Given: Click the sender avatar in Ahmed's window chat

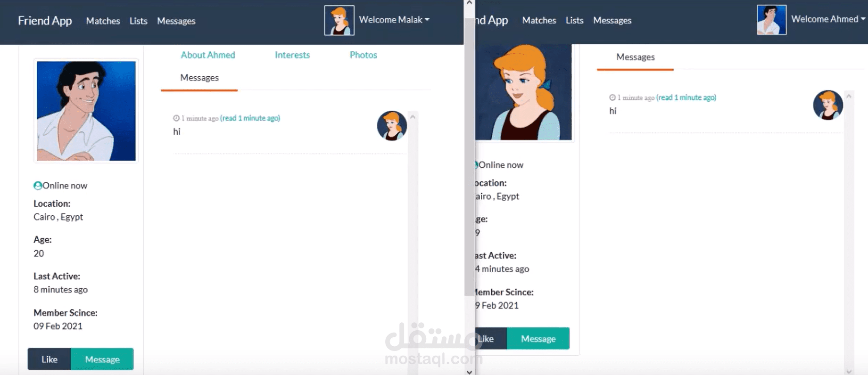Looking at the screenshot, I should [828, 105].
